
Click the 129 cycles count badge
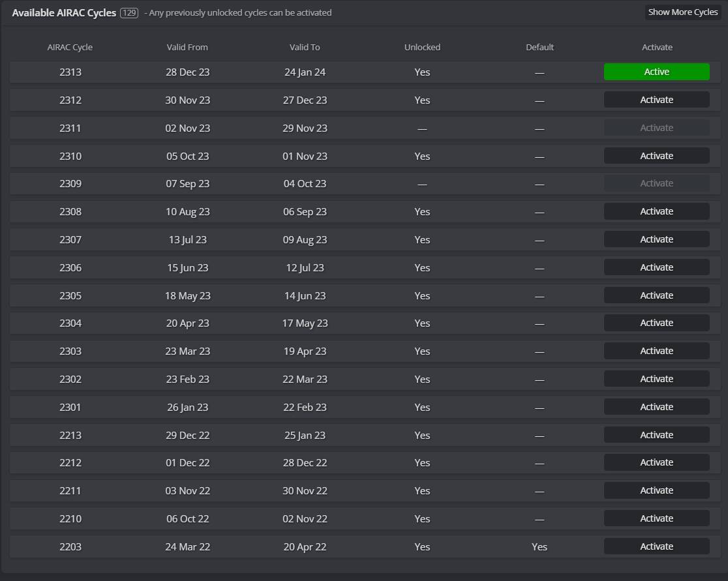[x=129, y=12]
